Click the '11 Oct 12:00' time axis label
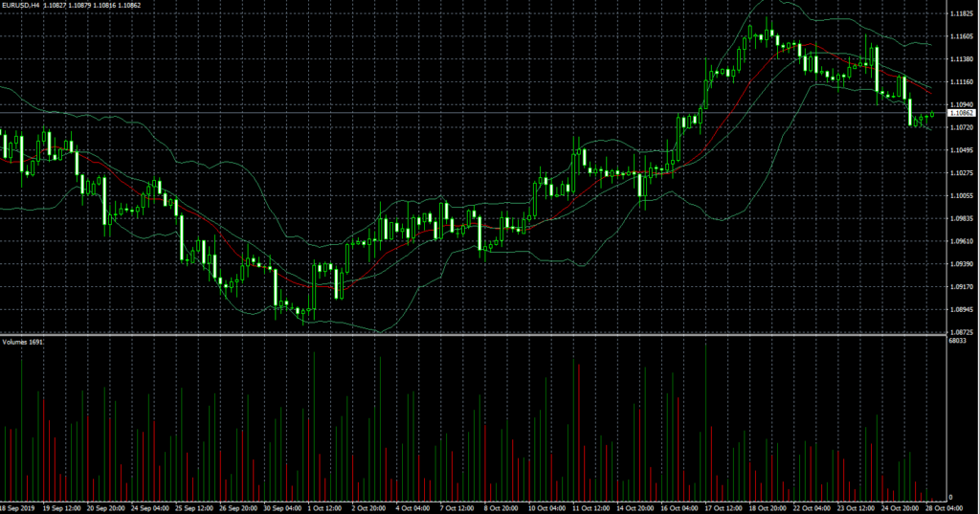The height and width of the screenshot is (514, 980). (x=591, y=508)
